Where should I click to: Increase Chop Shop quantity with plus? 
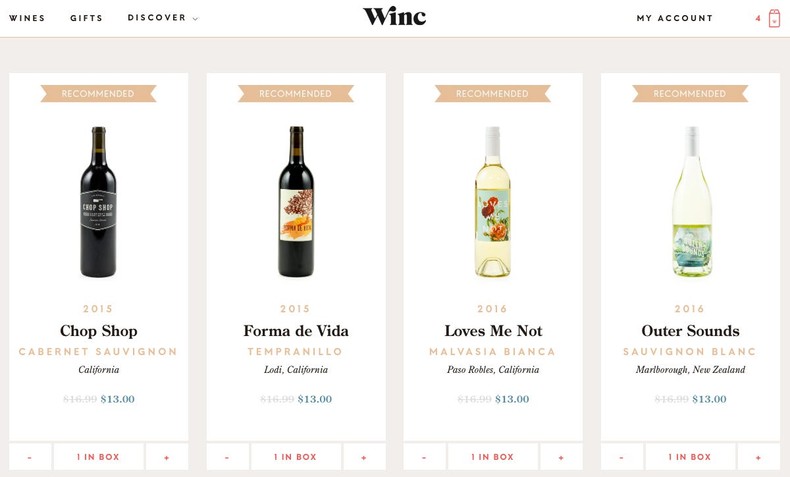point(167,457)
